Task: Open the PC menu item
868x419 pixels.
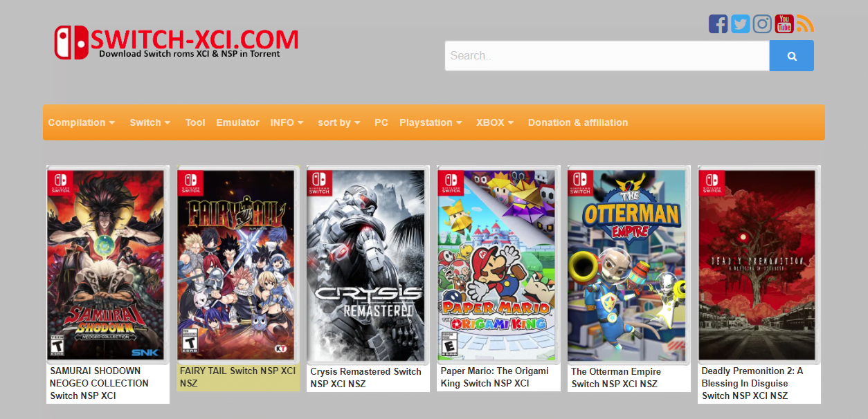Action: pyautogui.click(x=381, y=122)
